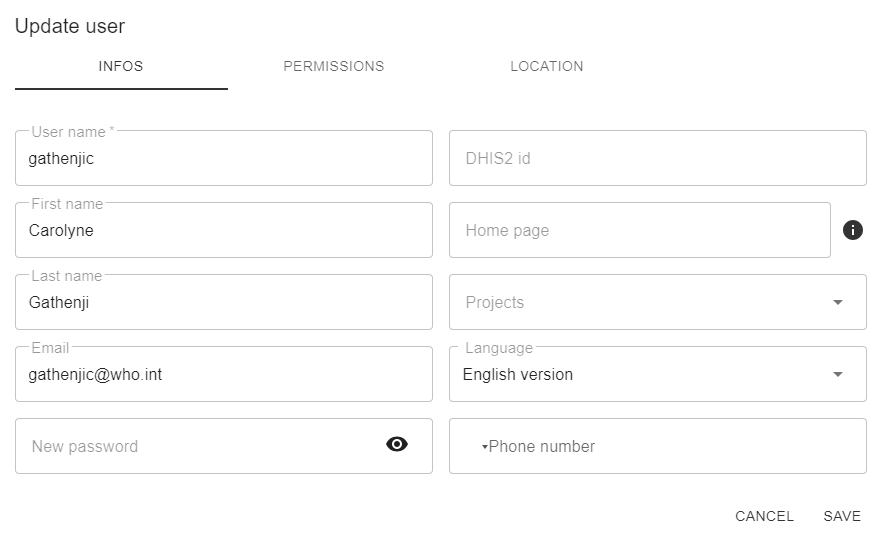Expand the Projects dropdown arrow
Screen dimensions: 880x548
837,303
